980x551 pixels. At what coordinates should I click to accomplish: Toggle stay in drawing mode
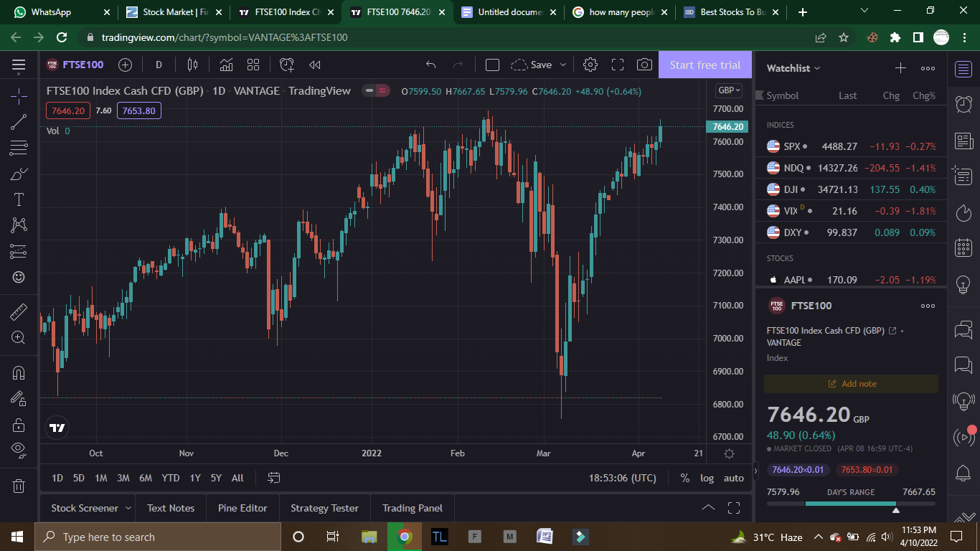point(19,398)
